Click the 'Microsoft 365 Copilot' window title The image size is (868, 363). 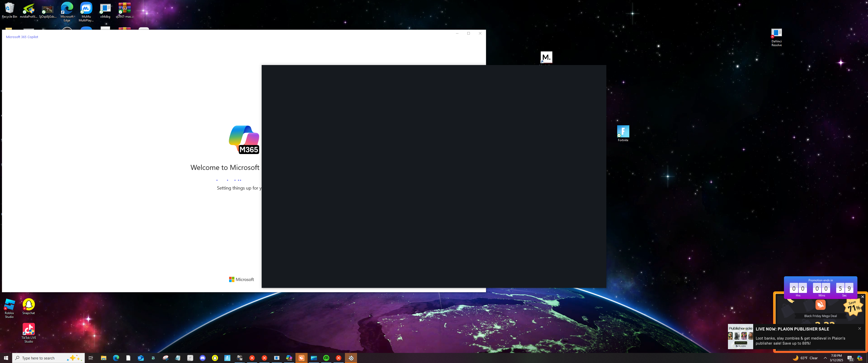pos(22,37)
